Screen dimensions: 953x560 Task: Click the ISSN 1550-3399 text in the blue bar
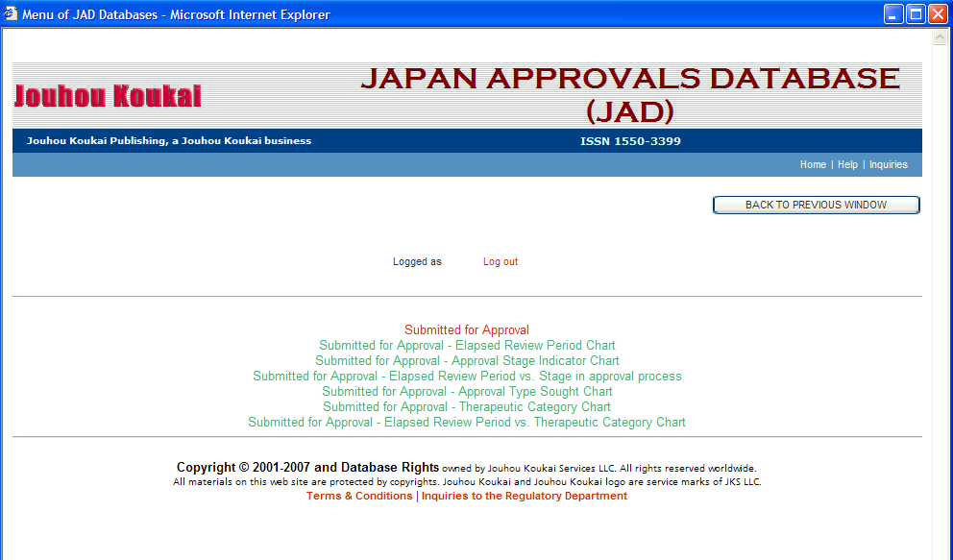pyautogui.click(x=633, y=140)
